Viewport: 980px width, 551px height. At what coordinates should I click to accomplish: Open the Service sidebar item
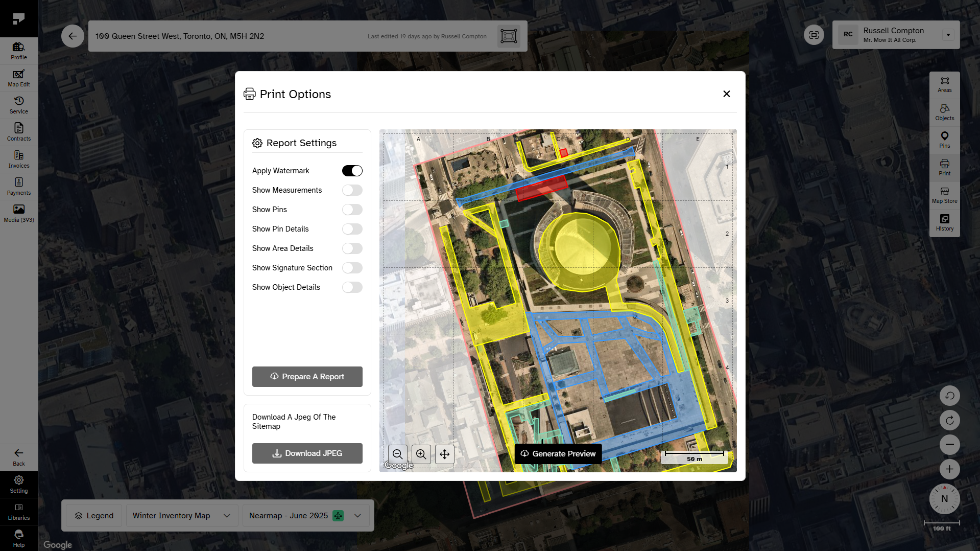tap(19, 105)
